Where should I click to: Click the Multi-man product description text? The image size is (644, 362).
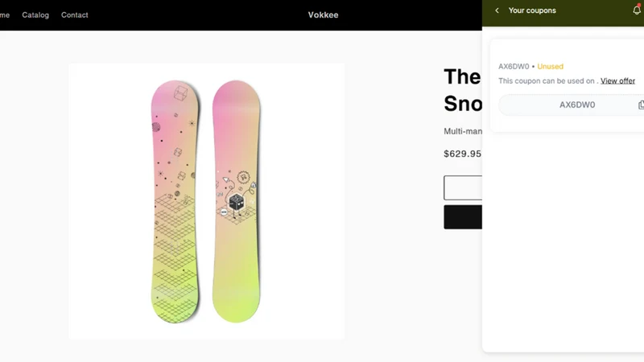[463, 131]
